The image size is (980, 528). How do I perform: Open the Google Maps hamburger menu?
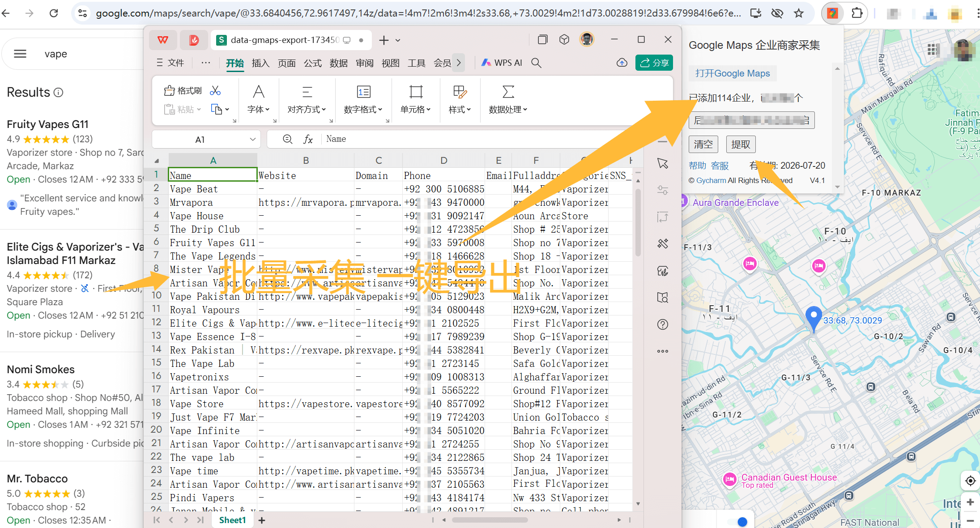tap(20, 54)
